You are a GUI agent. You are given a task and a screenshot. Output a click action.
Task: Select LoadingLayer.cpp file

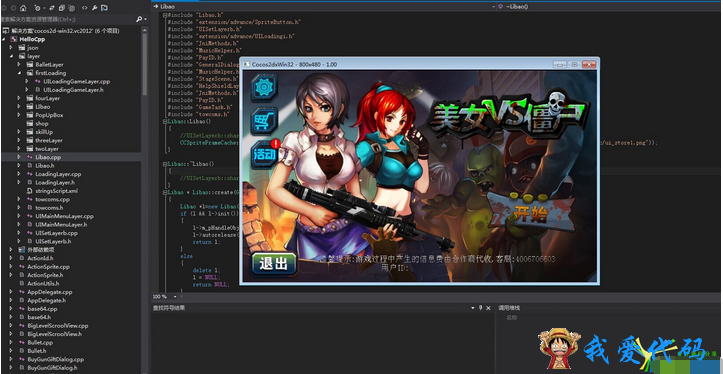(58, 174)
